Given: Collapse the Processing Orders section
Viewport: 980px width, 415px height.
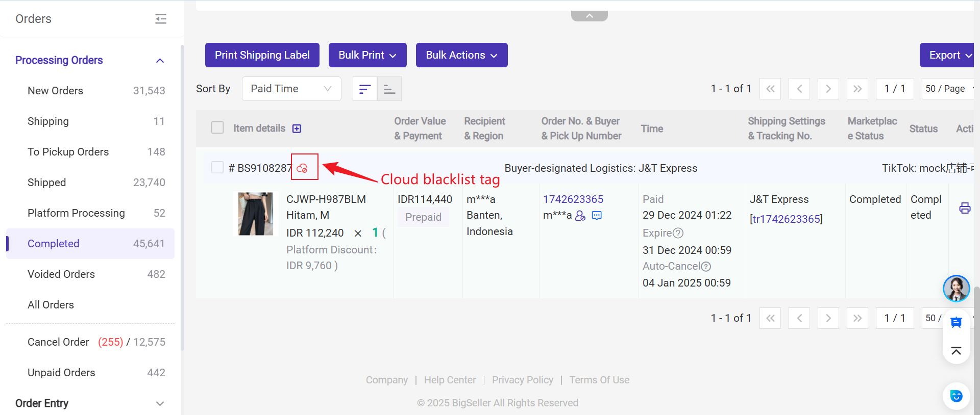Looking at the screenshot, I should 160,61.
